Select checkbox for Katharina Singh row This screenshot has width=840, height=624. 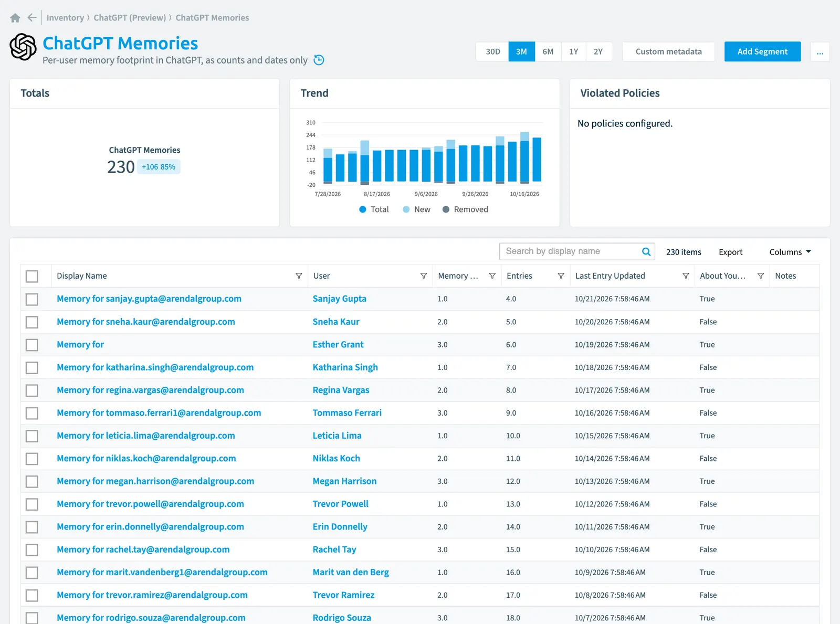tap(32, 367)
